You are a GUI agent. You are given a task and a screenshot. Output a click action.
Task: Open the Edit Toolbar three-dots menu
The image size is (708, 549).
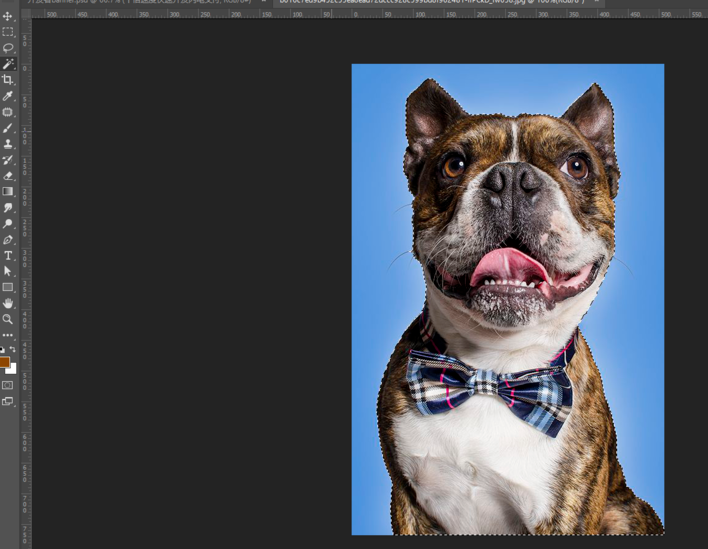click(8, 335)
